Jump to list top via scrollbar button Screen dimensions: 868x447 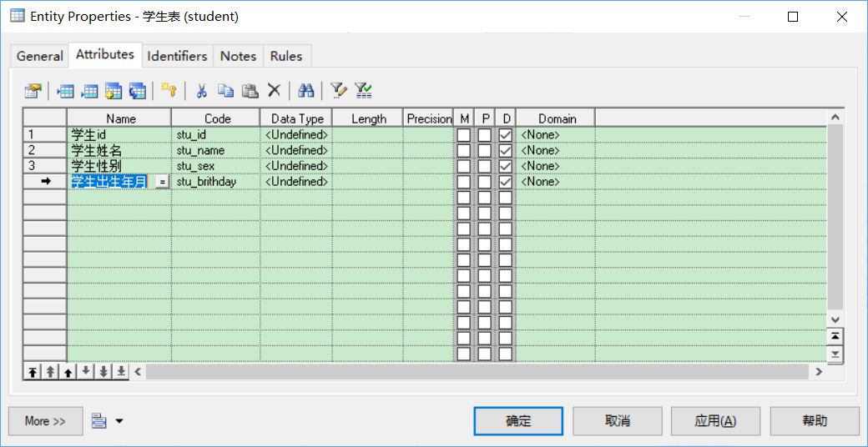point(836,336)
